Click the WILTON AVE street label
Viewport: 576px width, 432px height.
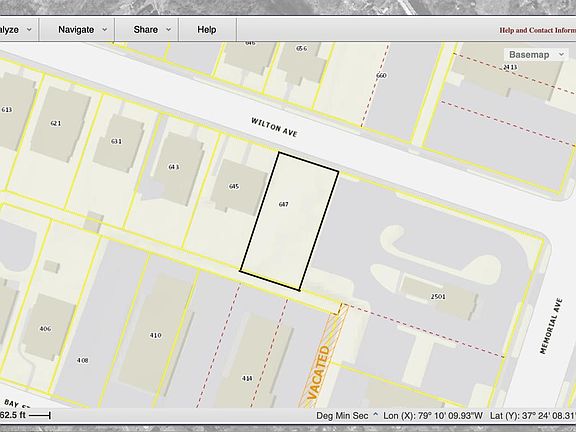tap(274, 127)
